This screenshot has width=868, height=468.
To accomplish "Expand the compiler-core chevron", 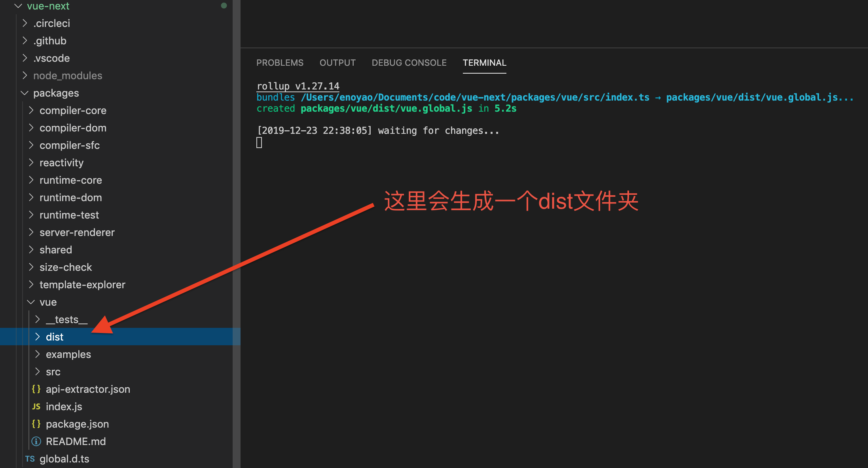I will 31,110.
